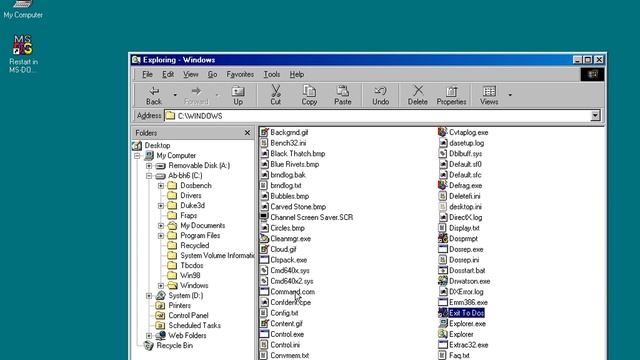Go Back using toolbar arrow
This screenshot has height=360, width=640.
[x=154, y=96]
